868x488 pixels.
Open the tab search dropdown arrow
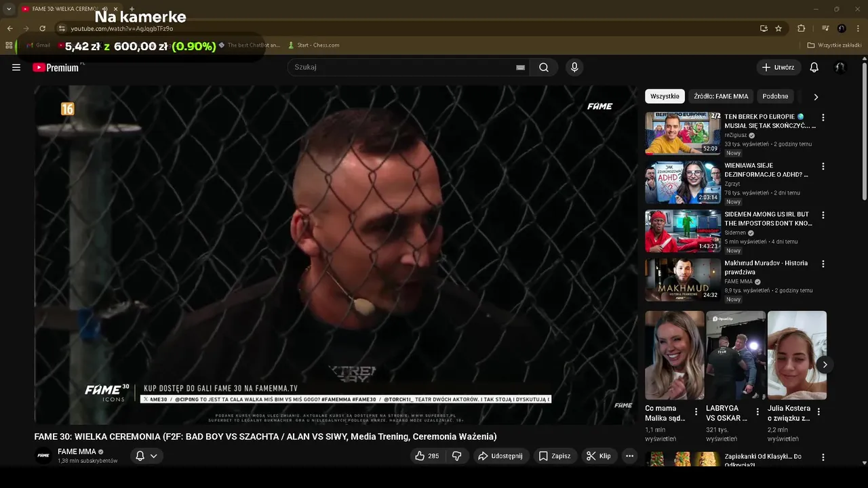pyautogui.click(x=9, y=9)
